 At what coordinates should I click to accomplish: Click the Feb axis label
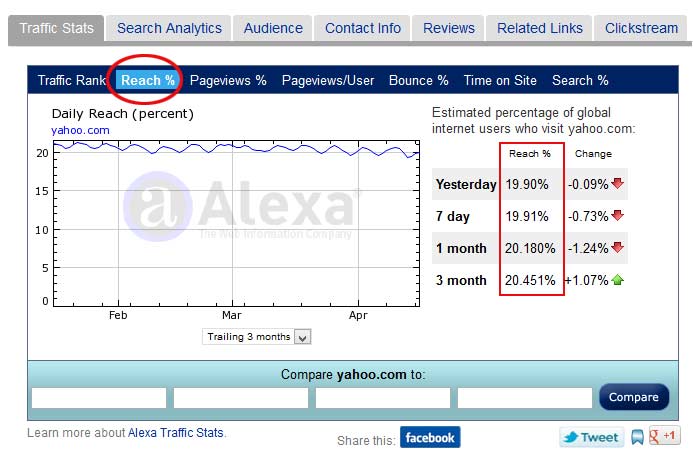click(118, 315)
